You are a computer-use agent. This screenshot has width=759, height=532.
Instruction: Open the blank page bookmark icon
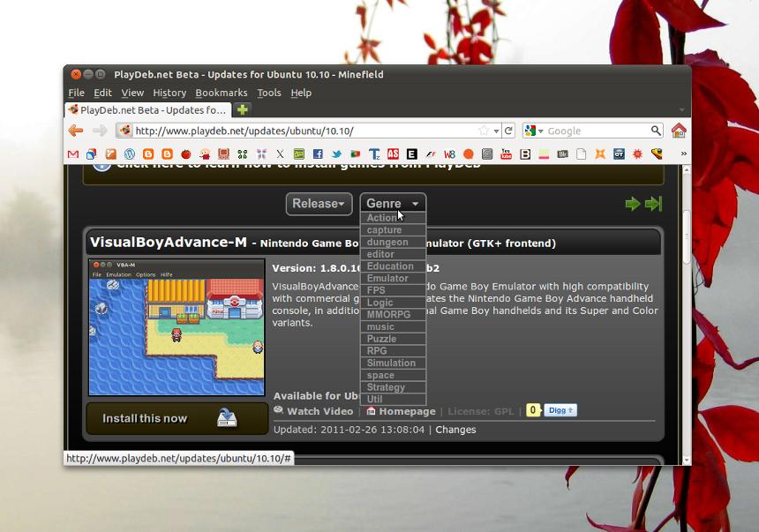click(581, 154)
